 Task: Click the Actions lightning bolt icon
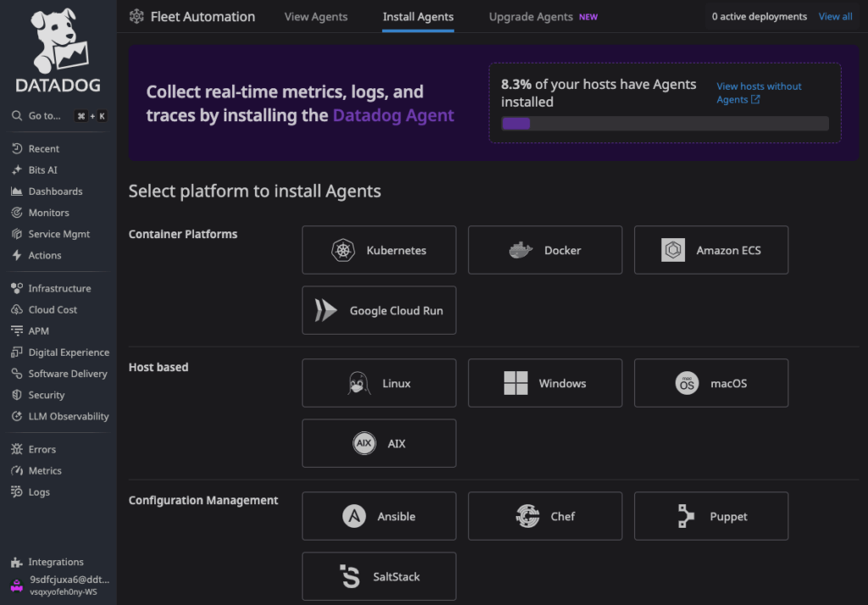(x=17, y=255)
